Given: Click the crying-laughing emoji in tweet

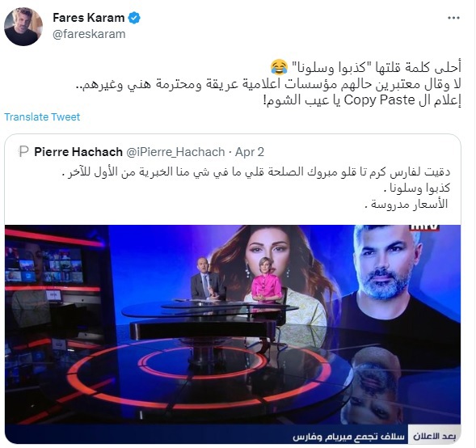Looking at the screenshot, I should pyautogui.click(x=280, y=67).
